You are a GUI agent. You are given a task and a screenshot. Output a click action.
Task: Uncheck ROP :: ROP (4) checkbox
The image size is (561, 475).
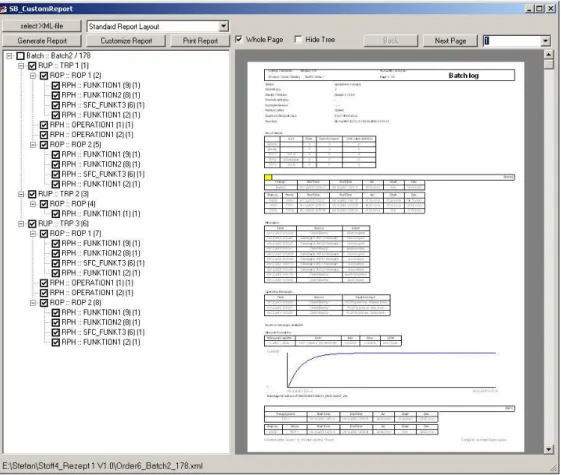44,204
